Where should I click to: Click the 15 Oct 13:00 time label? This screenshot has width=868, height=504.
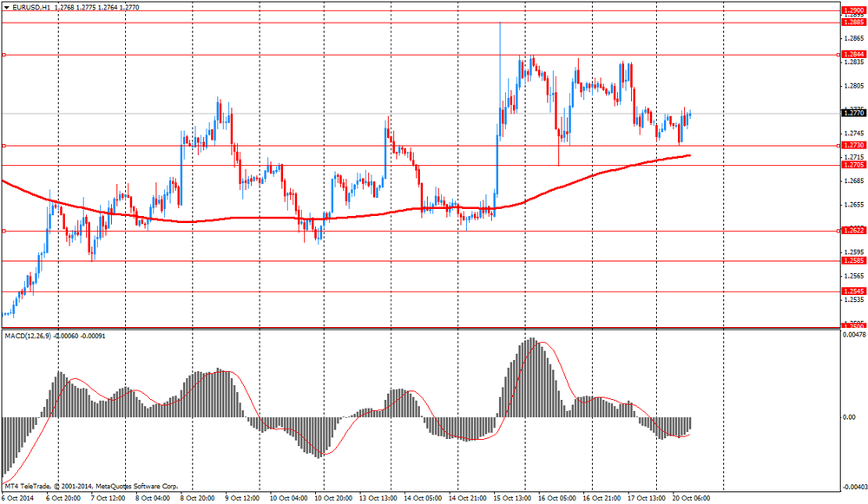(512, 498)
